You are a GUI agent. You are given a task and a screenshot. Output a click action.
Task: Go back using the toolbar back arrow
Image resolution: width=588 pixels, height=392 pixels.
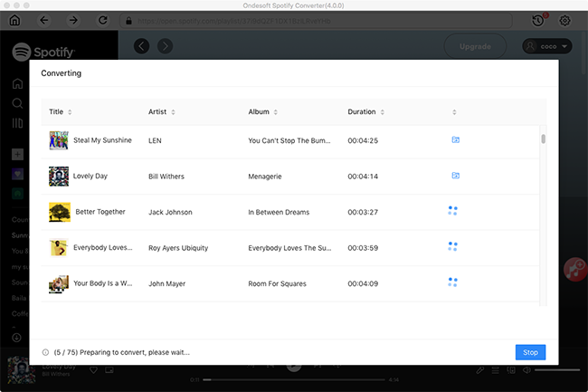tap(45, 20)
